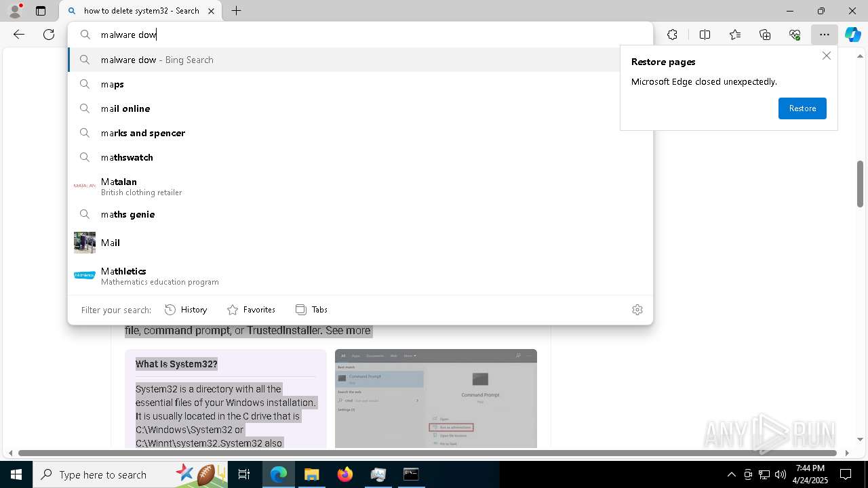Open the Edge profile icon
The image size is (868, 488).
[x=15, y=11]
